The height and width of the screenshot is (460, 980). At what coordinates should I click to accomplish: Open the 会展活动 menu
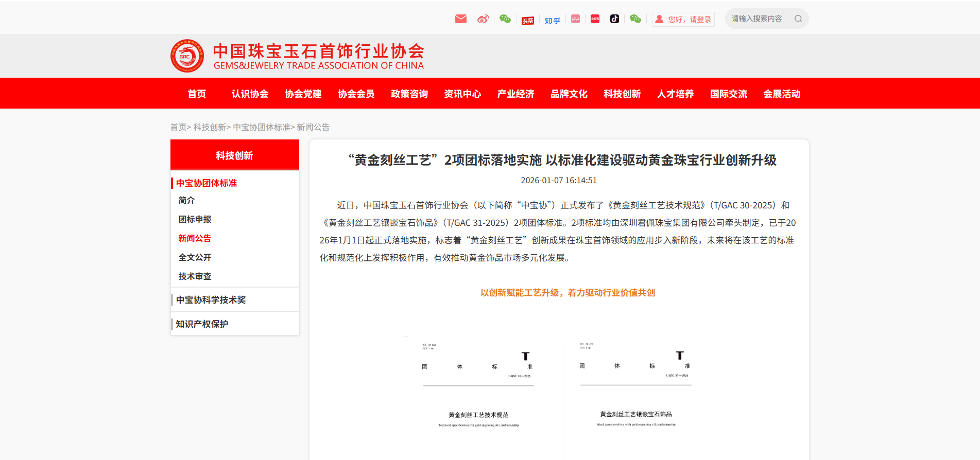click(x=782, y=94)
